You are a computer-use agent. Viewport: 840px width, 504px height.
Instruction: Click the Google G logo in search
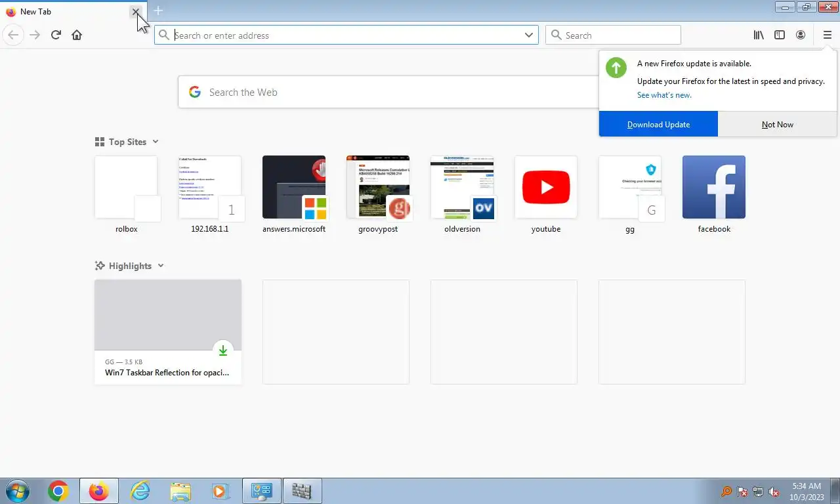point(195,92)
